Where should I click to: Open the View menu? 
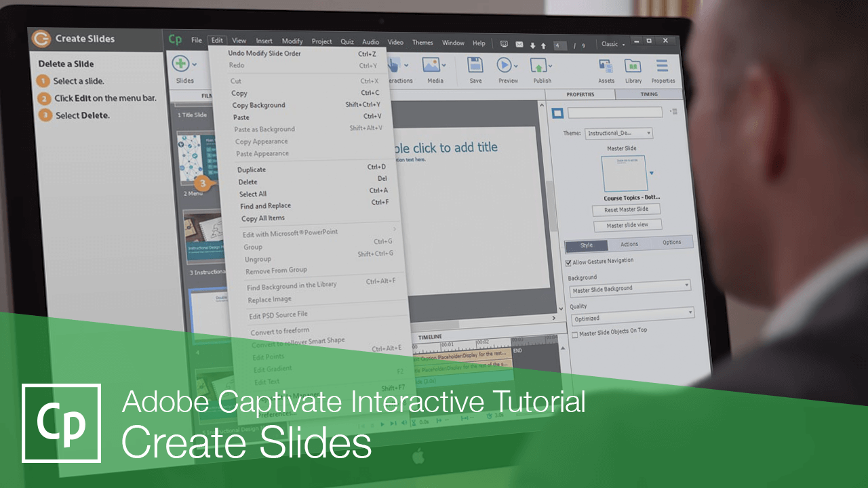pyautogui.click(x=239, y=41)
